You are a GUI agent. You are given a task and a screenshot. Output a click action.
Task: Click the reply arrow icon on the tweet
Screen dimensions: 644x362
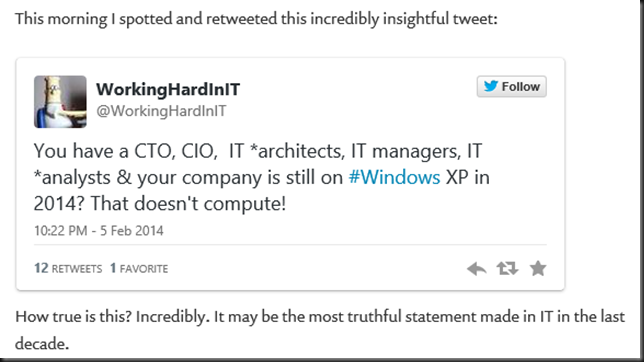[x=476, y=269]
